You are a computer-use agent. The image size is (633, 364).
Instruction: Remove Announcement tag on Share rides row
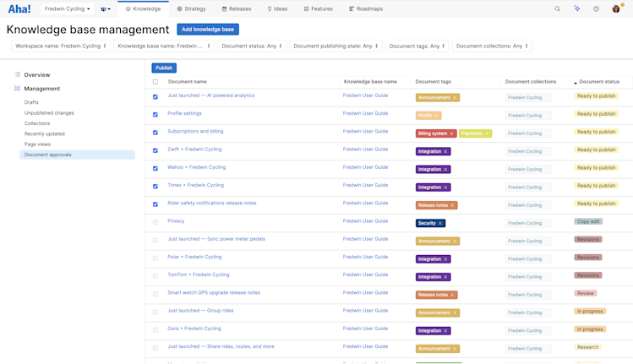pyautogui.click(x=455, y=349)
